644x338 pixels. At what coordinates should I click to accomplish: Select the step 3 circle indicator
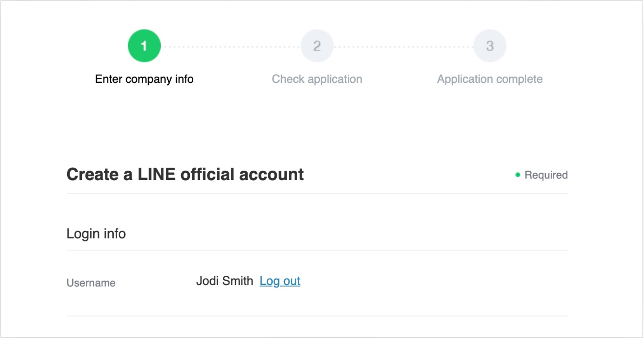[489, 46]
